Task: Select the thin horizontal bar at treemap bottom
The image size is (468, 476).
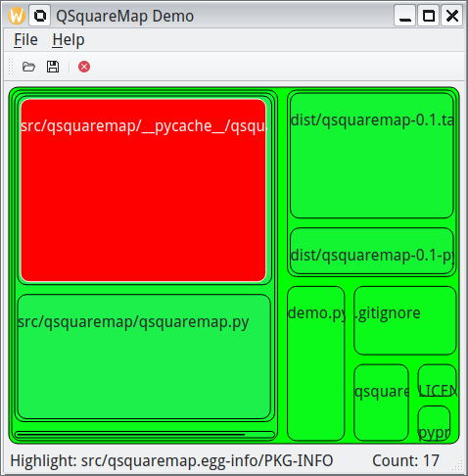Action: tap(145, 435)
